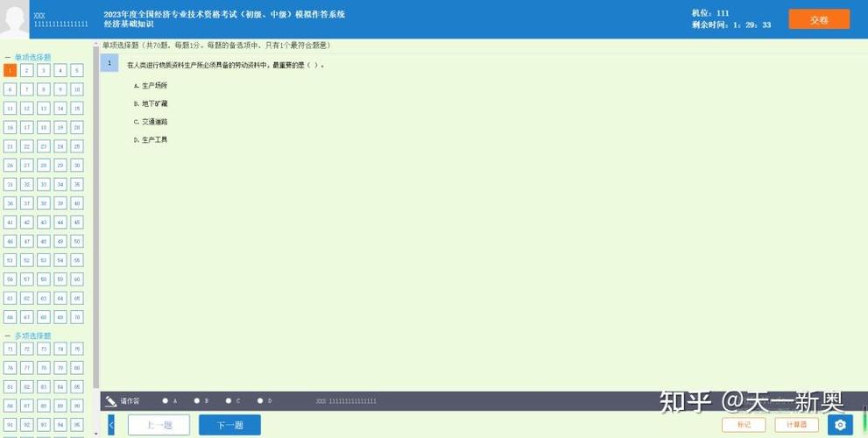Jump to multiple-choice question 92

pos(26,425)
